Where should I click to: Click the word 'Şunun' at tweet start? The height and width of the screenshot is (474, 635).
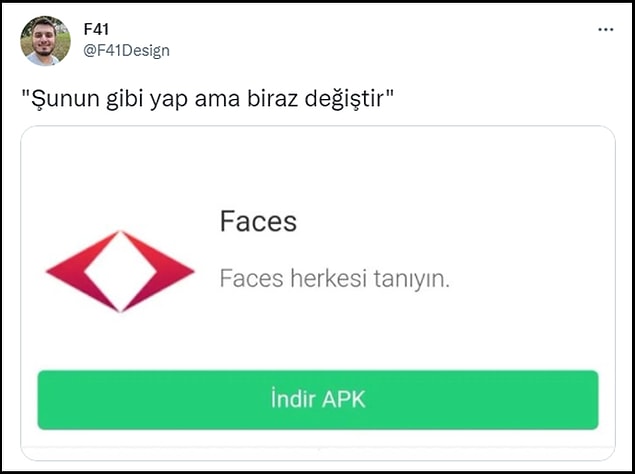[65, 99]
